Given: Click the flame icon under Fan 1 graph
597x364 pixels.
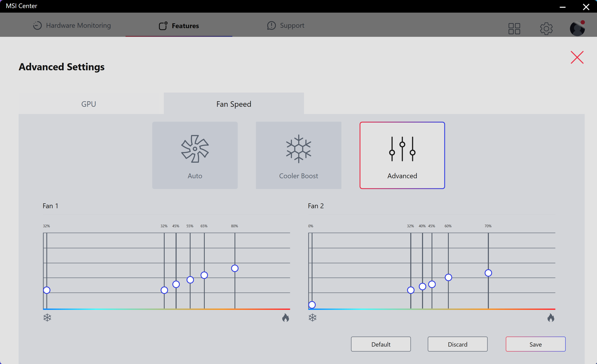Looking at the screenshot, I should (x=286, y=317).
